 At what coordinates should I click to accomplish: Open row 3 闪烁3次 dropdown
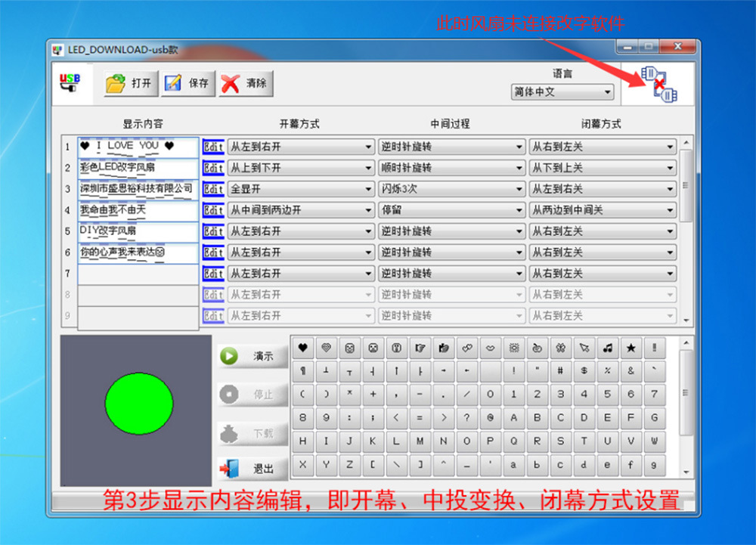click(452, 189)
